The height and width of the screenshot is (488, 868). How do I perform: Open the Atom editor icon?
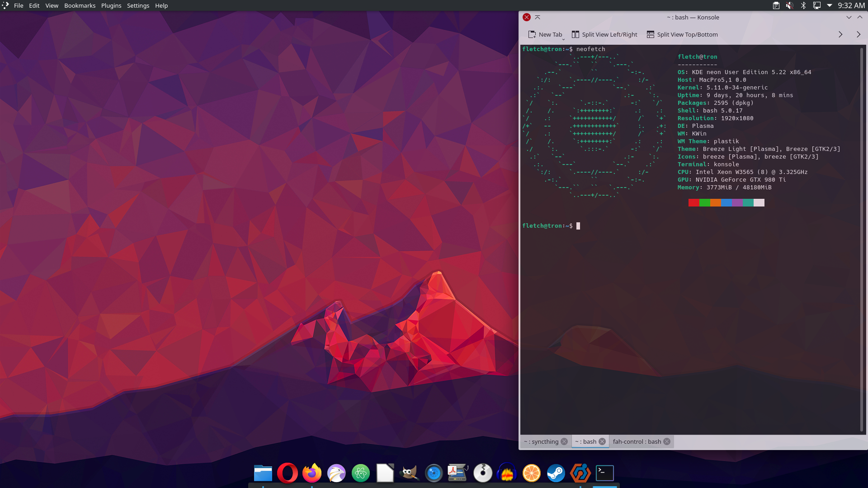361,473
